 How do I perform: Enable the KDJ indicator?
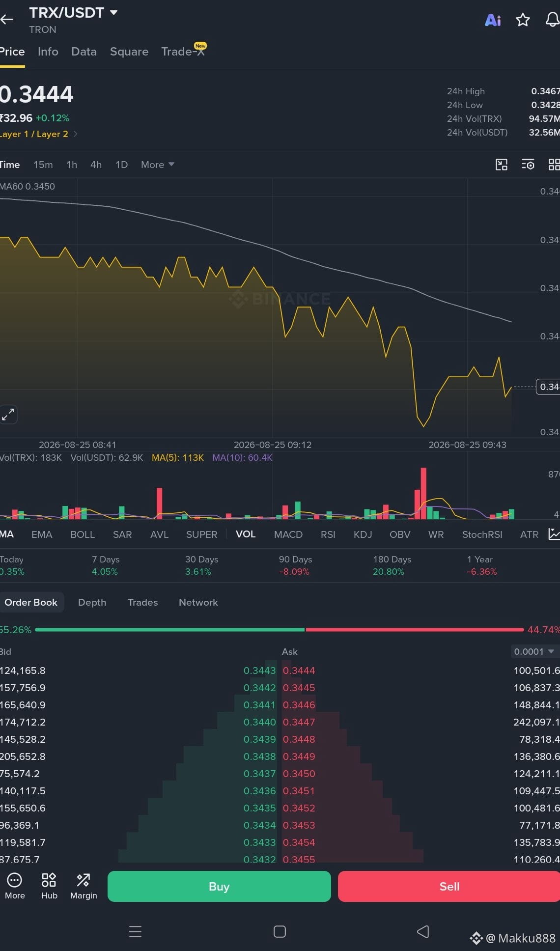click(x=363, y=534)
